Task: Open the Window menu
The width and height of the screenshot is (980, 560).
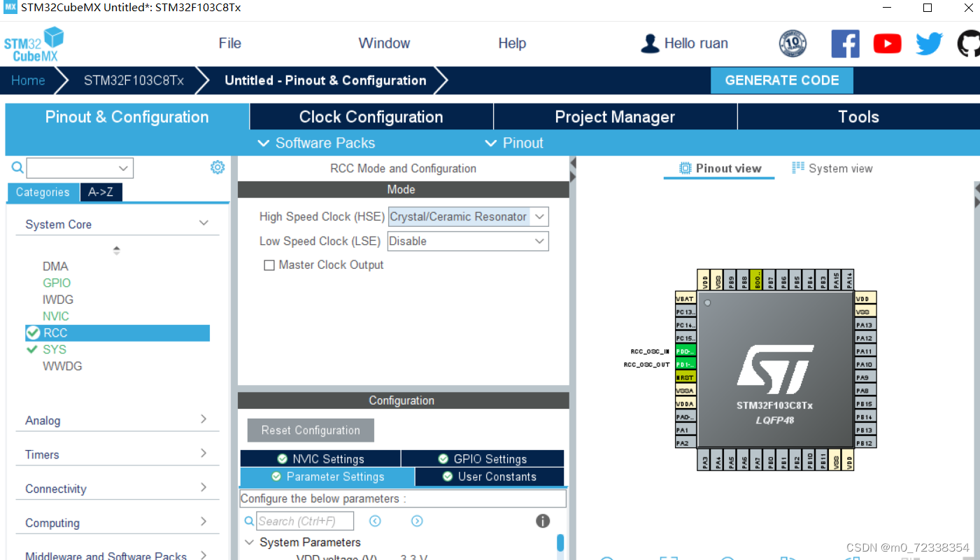Action: pyautogui.click(x=384, y=43)
